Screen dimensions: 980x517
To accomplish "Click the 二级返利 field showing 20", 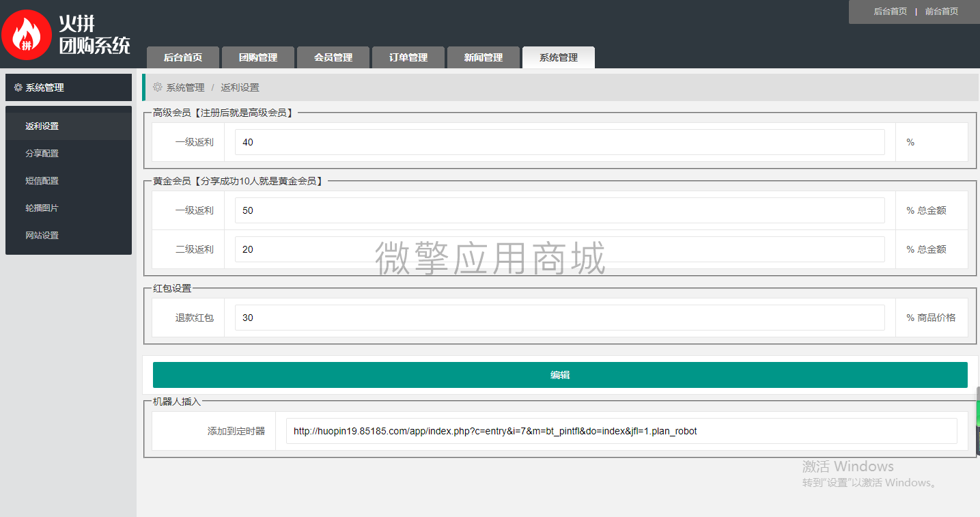I will (560, 249).
